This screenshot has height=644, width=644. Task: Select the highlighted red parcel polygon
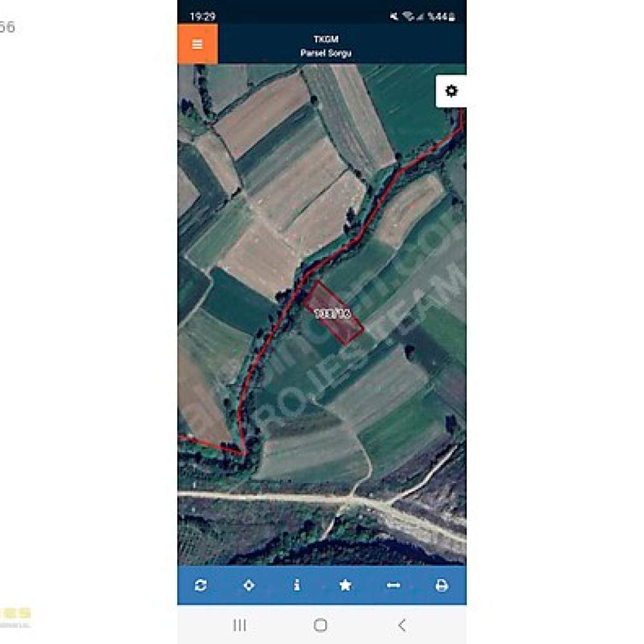tap(333, 312)
